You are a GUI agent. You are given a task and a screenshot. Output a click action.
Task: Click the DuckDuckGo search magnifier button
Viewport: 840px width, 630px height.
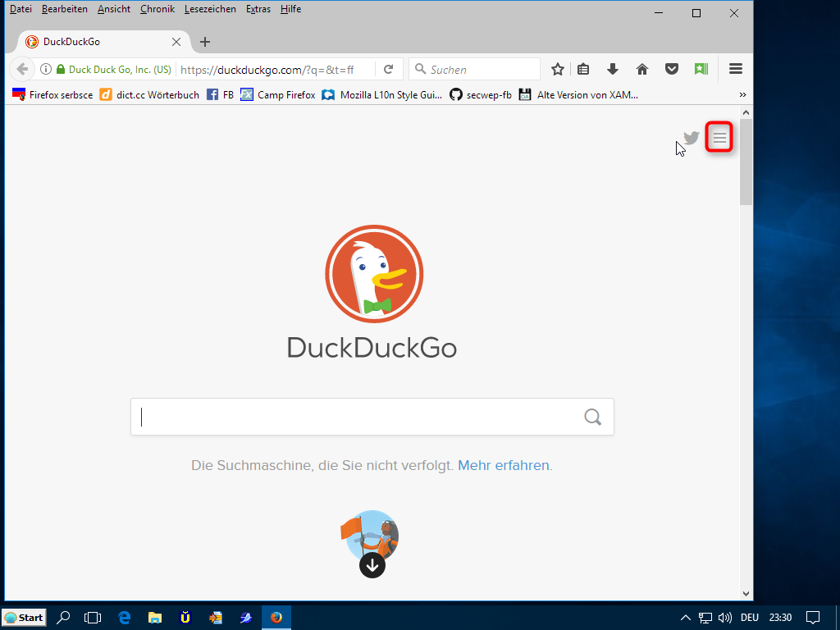pyautogui.click(x=592, y=416)
